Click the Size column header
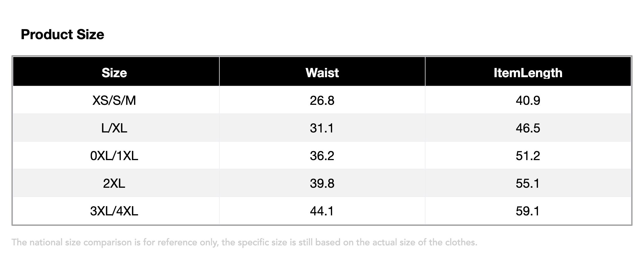Viewport: 644px width, 258px height. point(114,73)
